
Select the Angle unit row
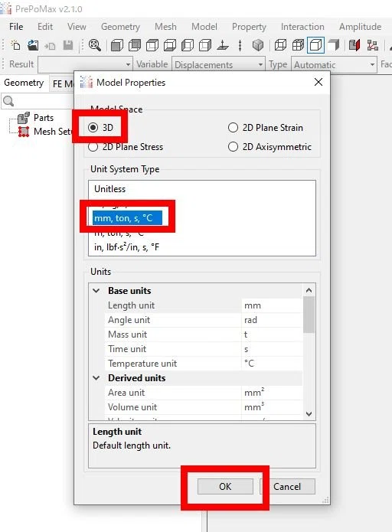pos(204,320)
